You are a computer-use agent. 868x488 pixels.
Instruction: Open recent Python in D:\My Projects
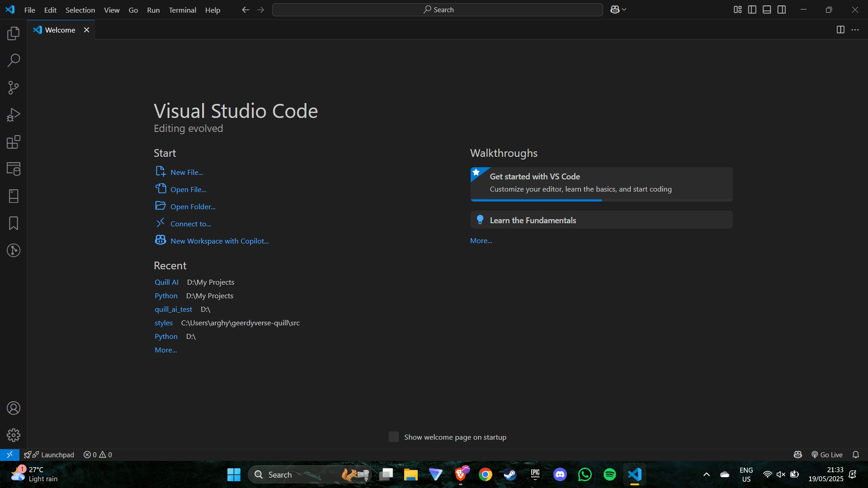click(166, 296)
